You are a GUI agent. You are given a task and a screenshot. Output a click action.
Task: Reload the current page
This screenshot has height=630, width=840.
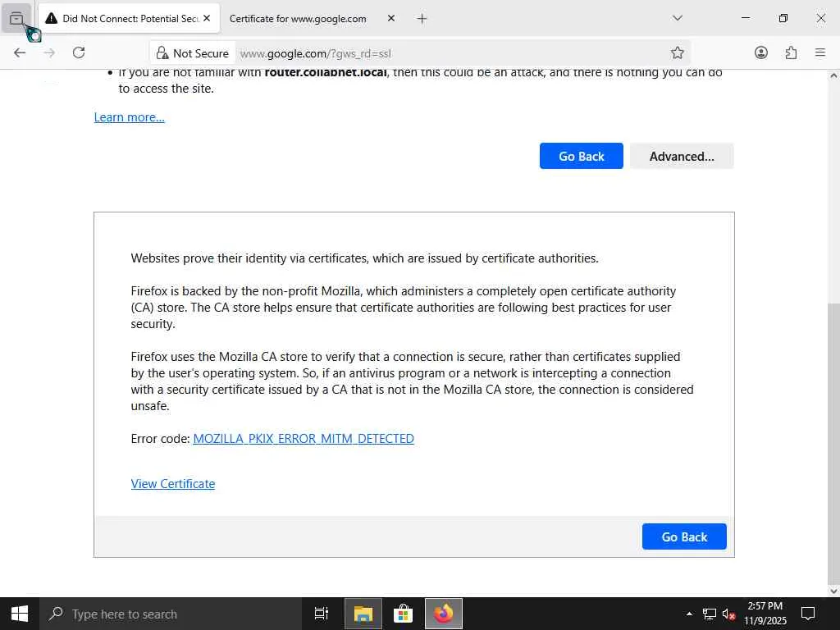(79, 52)
